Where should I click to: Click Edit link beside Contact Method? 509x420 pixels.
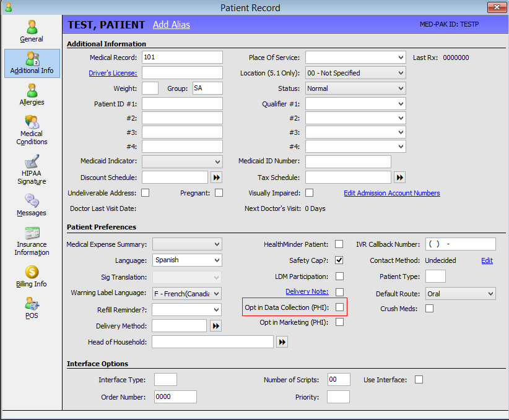[x=487, y=260]
